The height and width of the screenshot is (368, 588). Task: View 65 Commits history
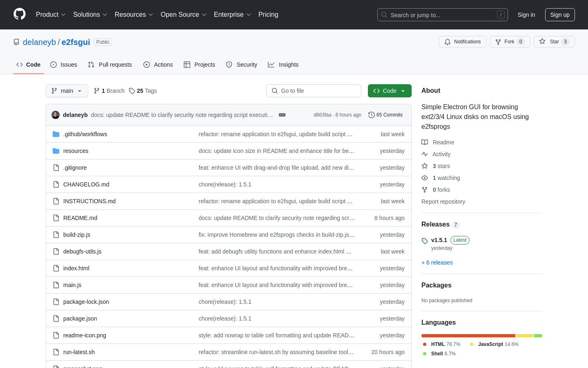[x=385, y=115]
